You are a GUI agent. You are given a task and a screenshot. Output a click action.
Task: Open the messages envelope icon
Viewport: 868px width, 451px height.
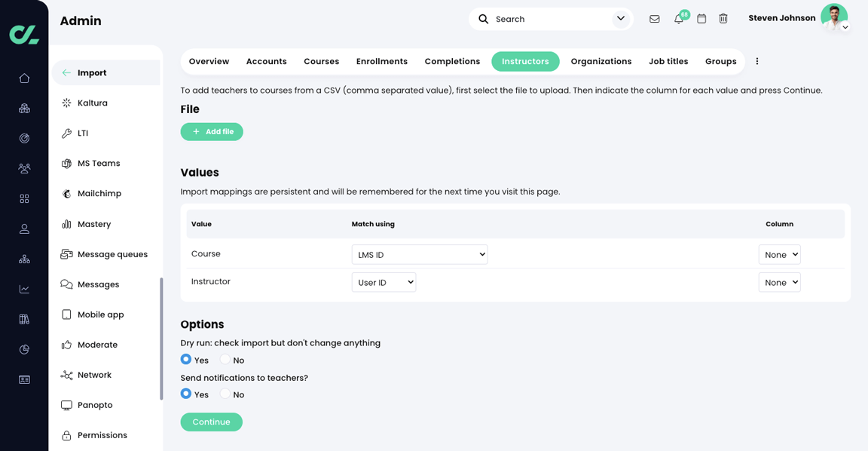tap(654, 19)
